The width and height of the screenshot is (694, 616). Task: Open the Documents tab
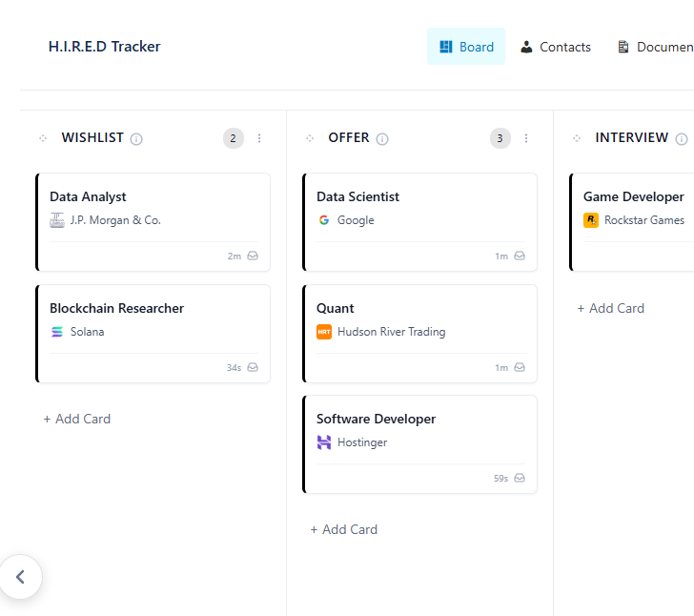tap(656, 47)
